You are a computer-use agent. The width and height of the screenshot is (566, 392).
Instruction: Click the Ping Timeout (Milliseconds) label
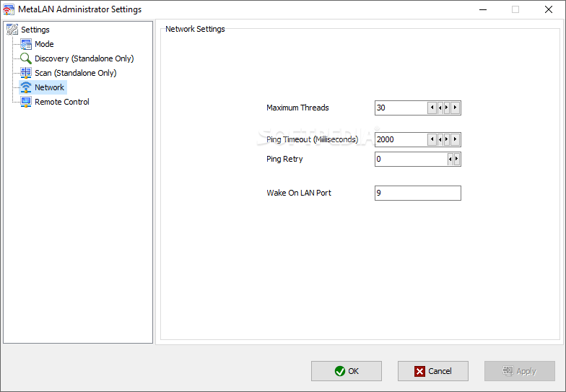click(312, 140)
